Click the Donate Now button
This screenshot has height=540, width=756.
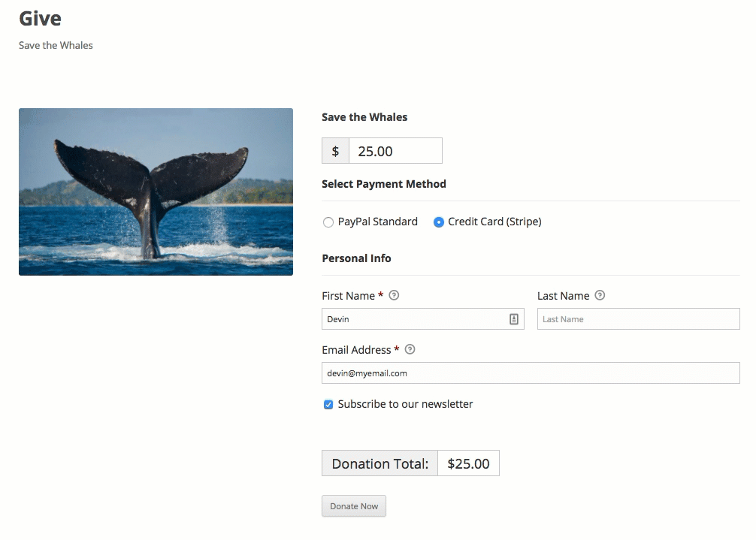click(x=354, y=505)
